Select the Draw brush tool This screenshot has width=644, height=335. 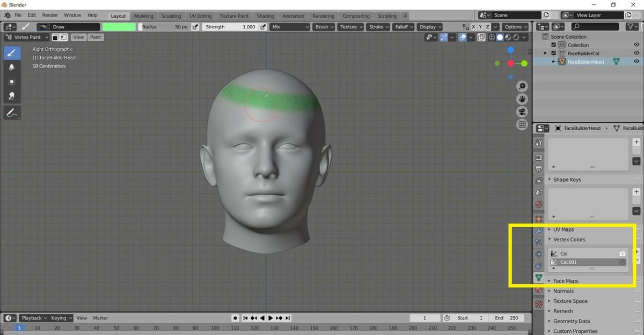coord(12,53)
